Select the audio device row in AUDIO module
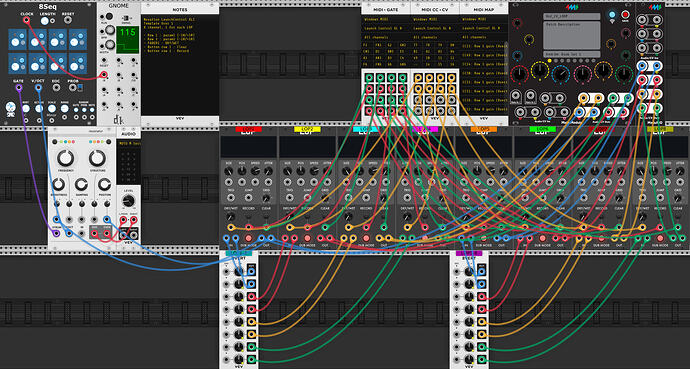Image resolution: width=690 pixels, height=369 pixels. point(128,143)
